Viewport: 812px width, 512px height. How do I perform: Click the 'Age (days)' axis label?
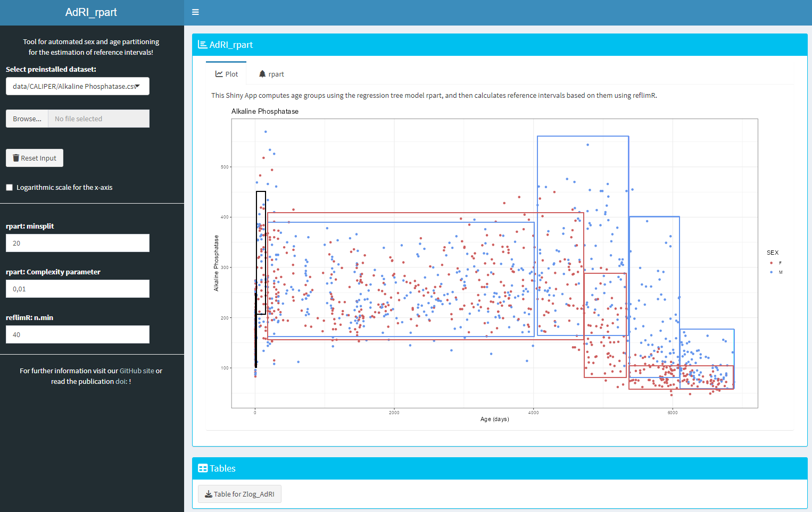point(495,419)
